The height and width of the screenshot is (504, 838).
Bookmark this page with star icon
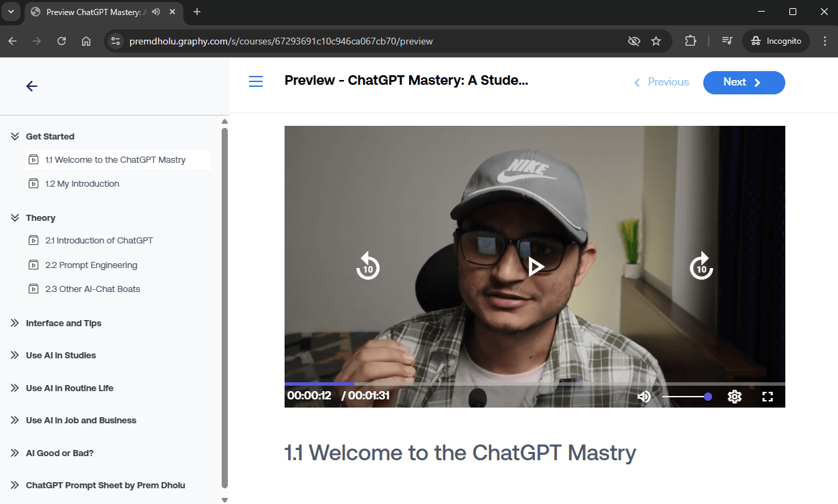pos(656,41)
